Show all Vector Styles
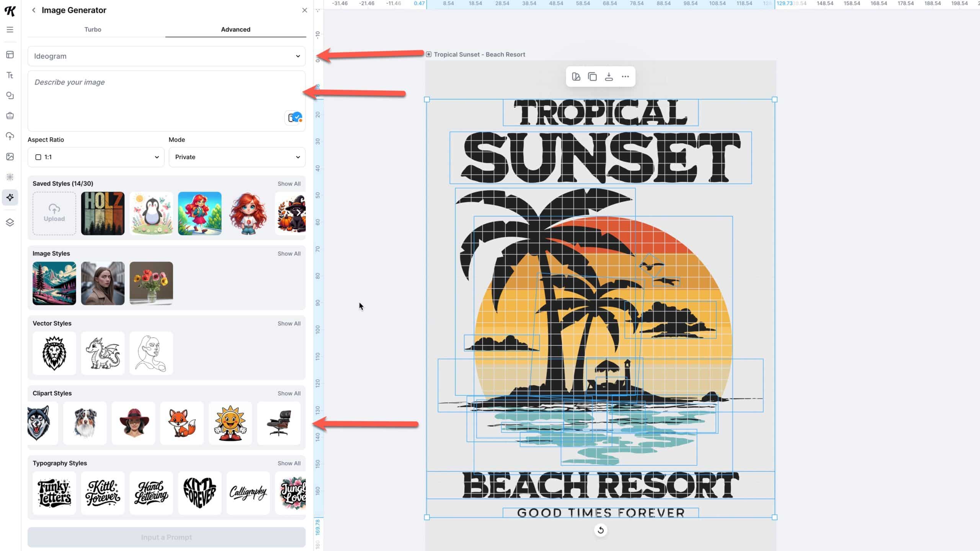 (289, 324)
